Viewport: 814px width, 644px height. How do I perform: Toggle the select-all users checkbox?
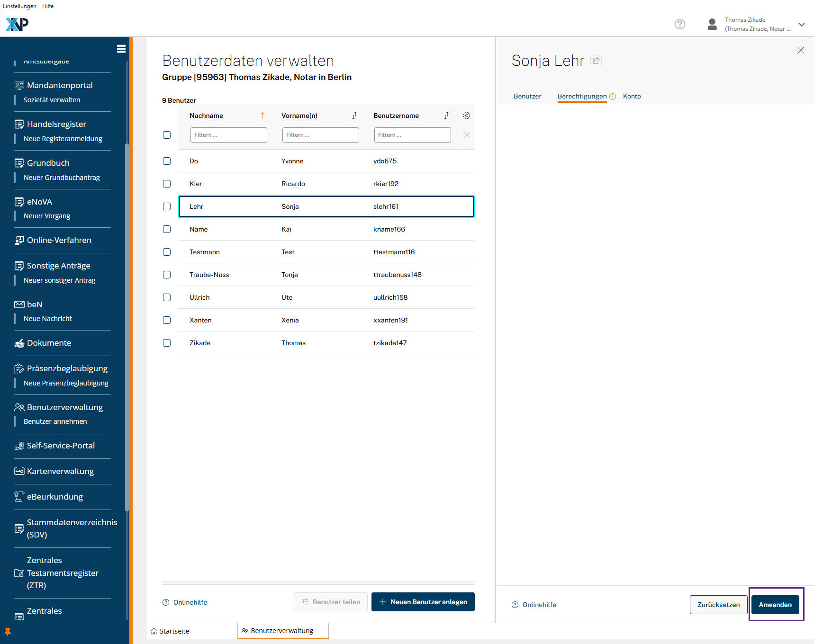pyautogui.click(x=167, y=135)
